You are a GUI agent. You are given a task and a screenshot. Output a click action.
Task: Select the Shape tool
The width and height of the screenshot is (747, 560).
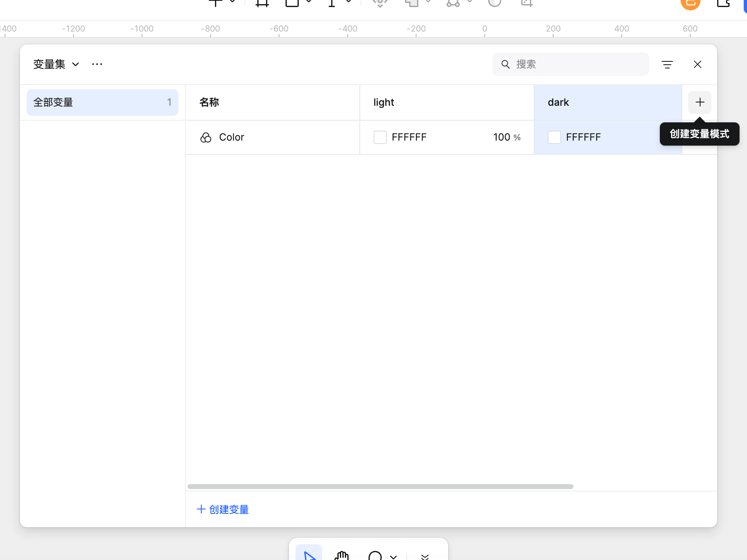293,3
